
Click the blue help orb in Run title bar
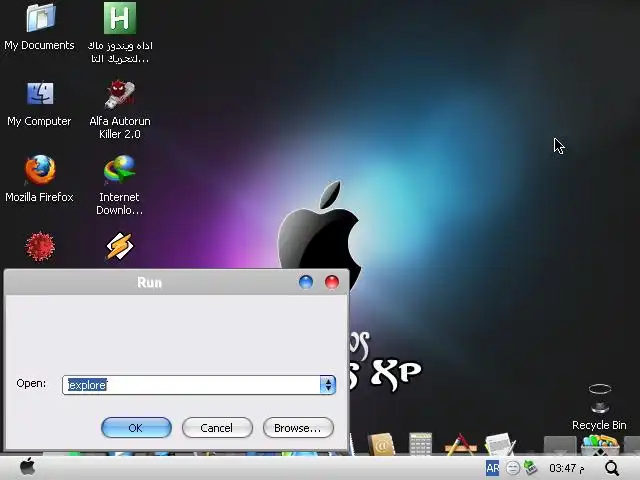[306, 282]
